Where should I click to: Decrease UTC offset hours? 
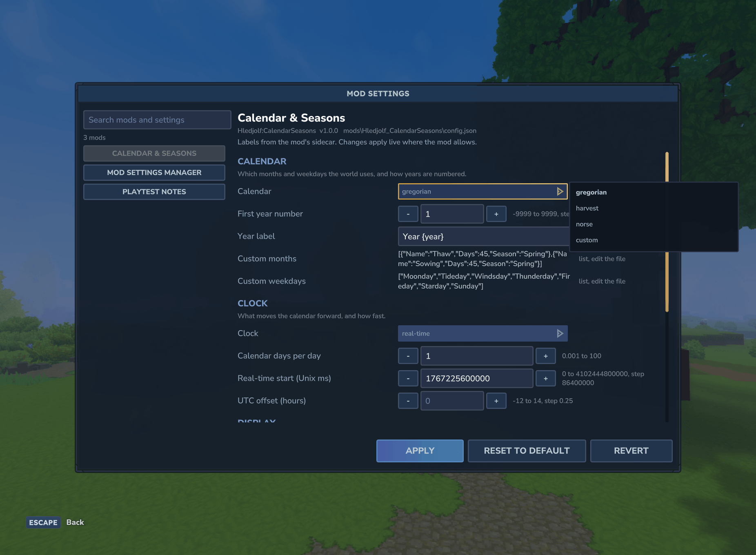point(408,401)
